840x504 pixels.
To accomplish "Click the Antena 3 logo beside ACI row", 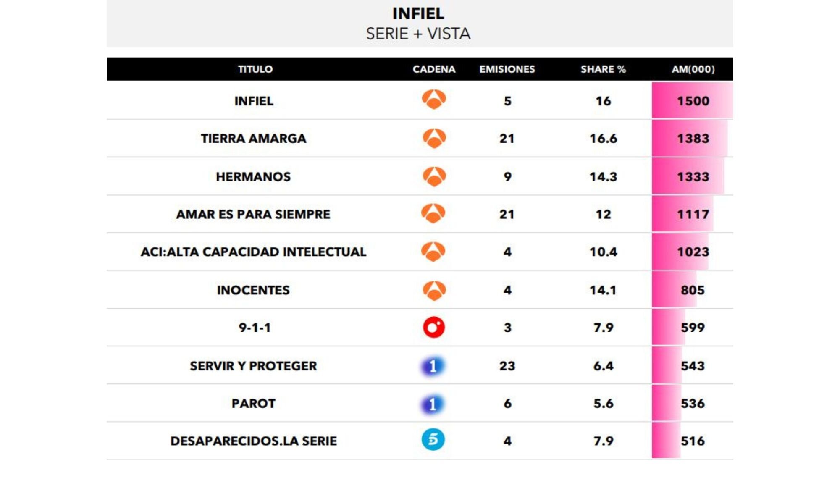I will click(x=433, y=251).
